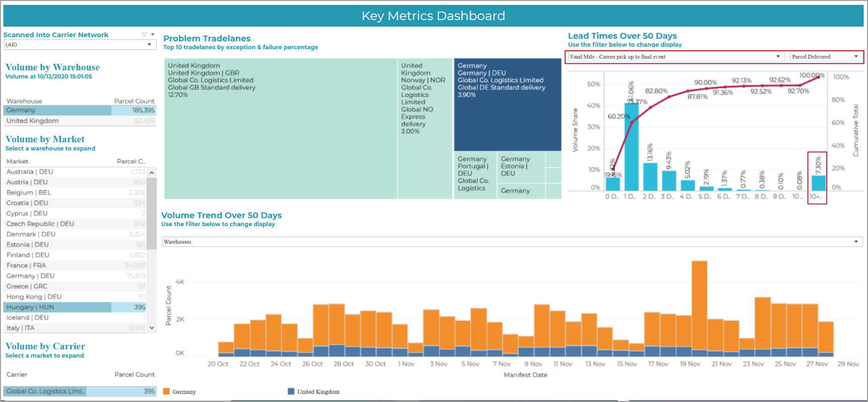Open the Scanned Into Carrier Network (All) dropdown
868x402 pixels.
(79, 45)
